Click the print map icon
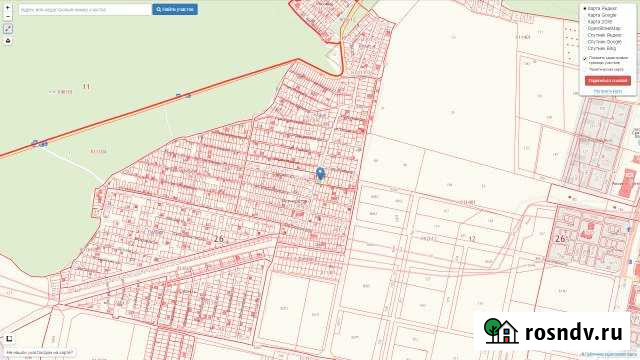Viewport: 640px width, 360px height. click(8, 41)
